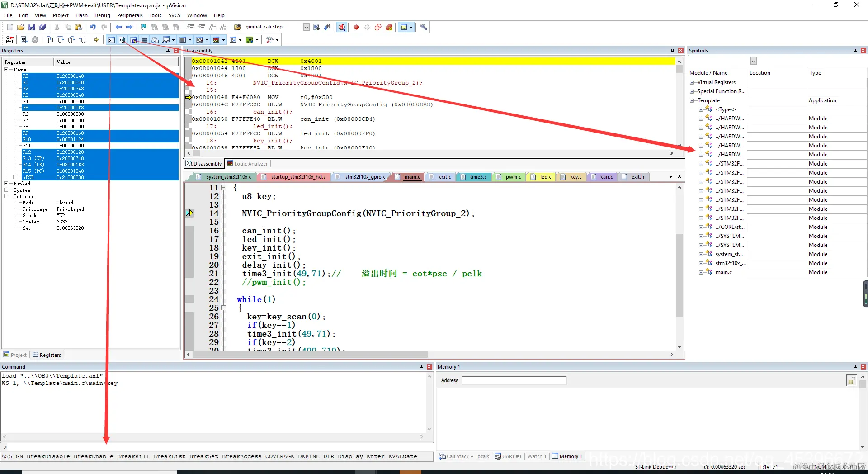Undo the last edit

[x=93, y=27]
